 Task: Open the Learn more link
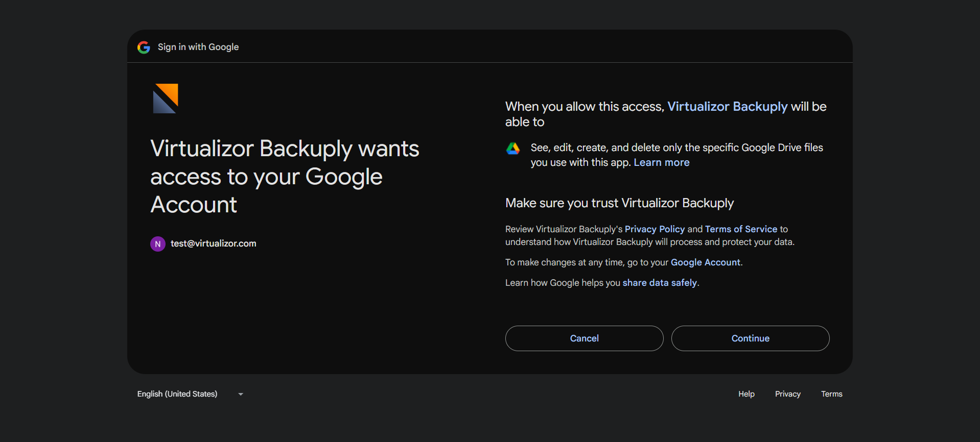tap(662, 162)
